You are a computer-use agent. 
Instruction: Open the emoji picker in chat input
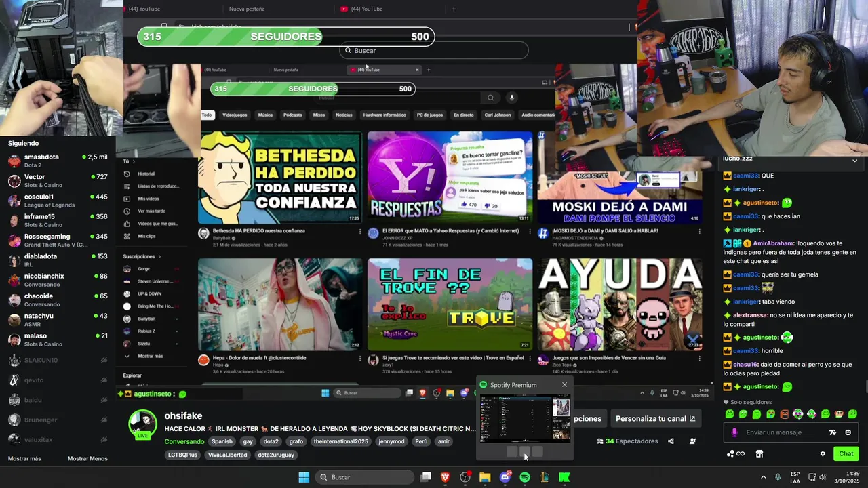(848, 432)
